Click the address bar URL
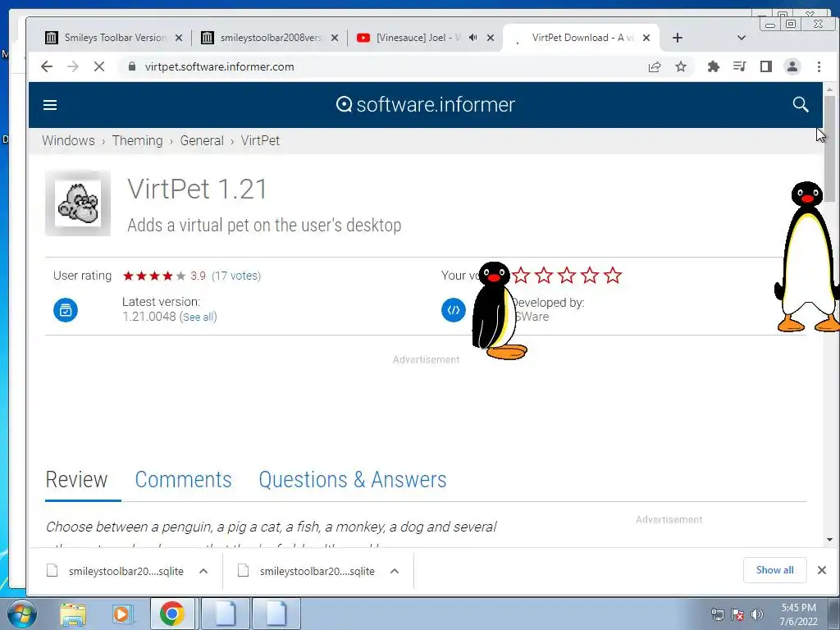Screen dimensions: 840x630 pyautogui.click(x=219, y=66)
